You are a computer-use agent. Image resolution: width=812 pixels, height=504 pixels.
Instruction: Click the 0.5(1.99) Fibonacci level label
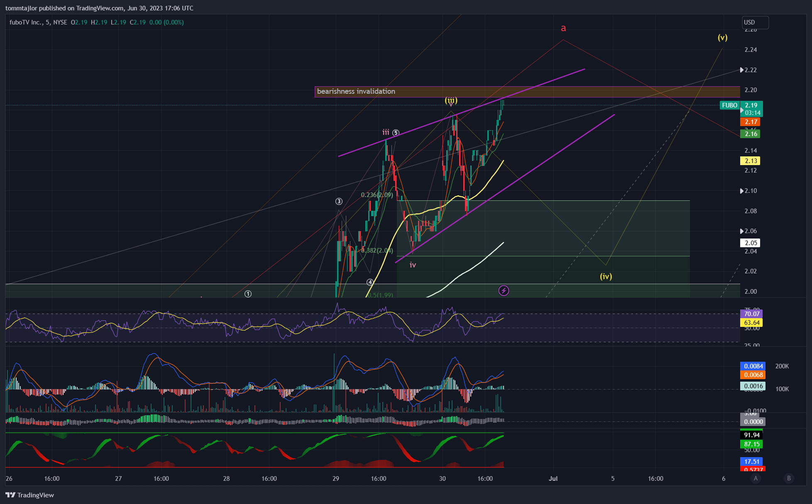380,295
